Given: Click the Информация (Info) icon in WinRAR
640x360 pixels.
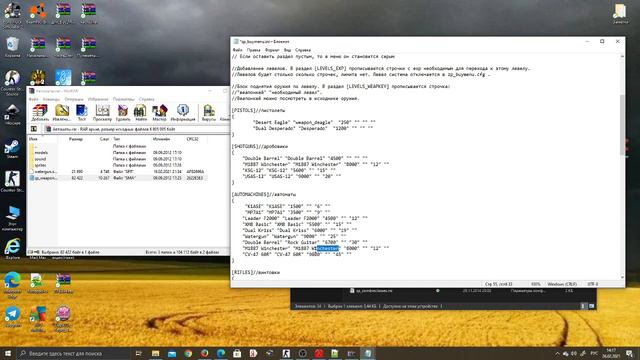Looking at the screenshot, I should (183, 113).
